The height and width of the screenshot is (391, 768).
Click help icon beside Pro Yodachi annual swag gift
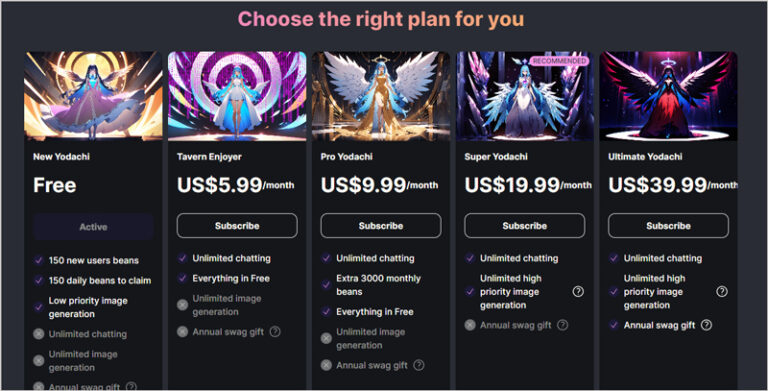point(419,365)
